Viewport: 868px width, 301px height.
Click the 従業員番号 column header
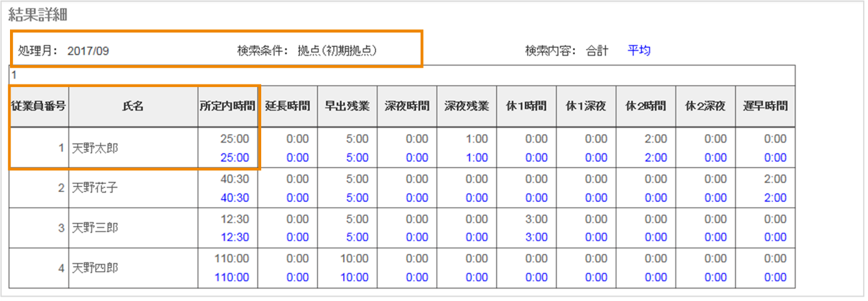click(x=39, y=106)
